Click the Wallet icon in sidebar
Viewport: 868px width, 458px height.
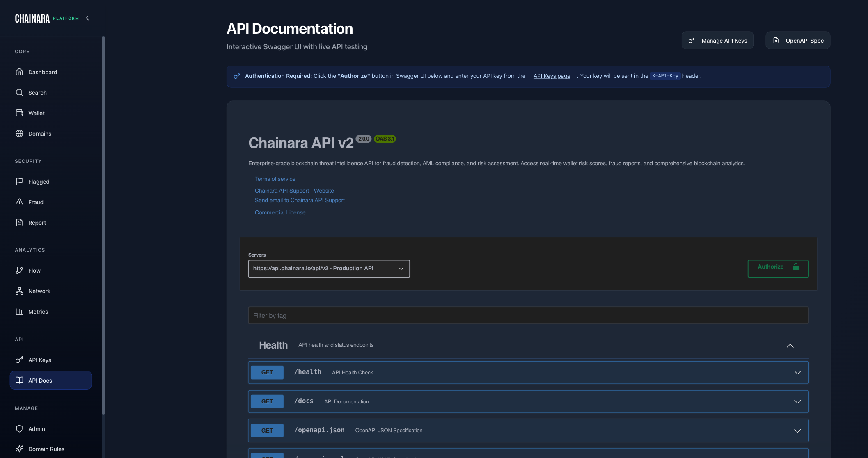tap(19, 113)
